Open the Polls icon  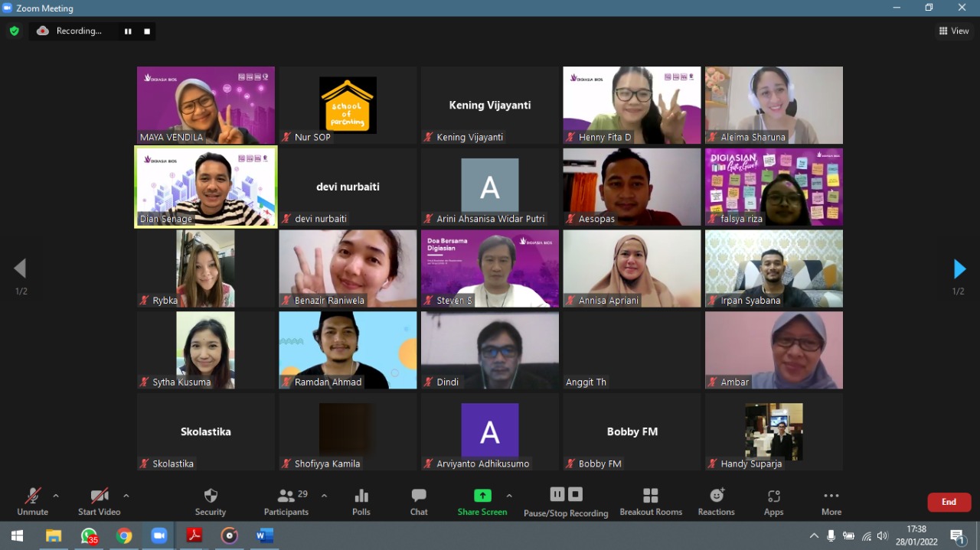361,502
